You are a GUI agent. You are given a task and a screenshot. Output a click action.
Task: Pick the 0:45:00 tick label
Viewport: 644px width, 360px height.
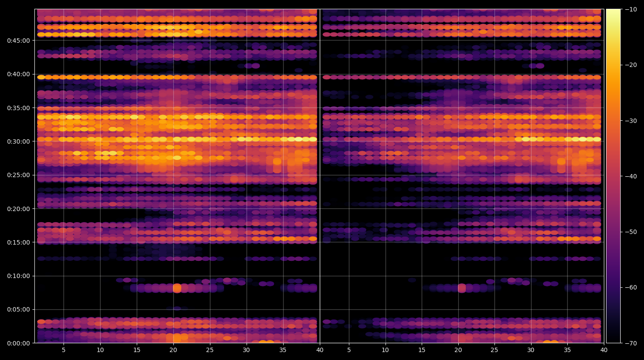tap(19, 41)
